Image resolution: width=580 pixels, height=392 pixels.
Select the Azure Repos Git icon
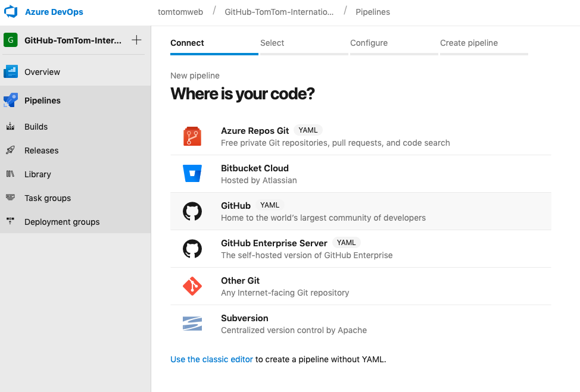click(192, 136)
